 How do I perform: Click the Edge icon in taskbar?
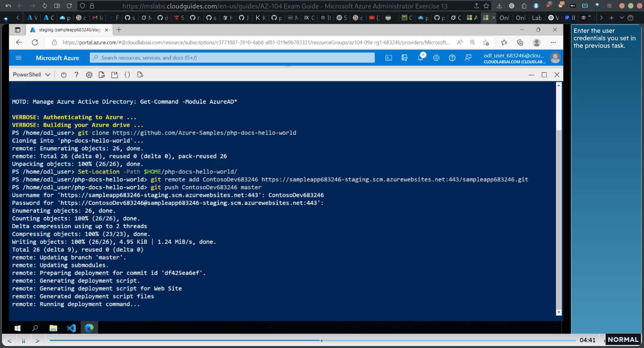click(x=89, y=328)
